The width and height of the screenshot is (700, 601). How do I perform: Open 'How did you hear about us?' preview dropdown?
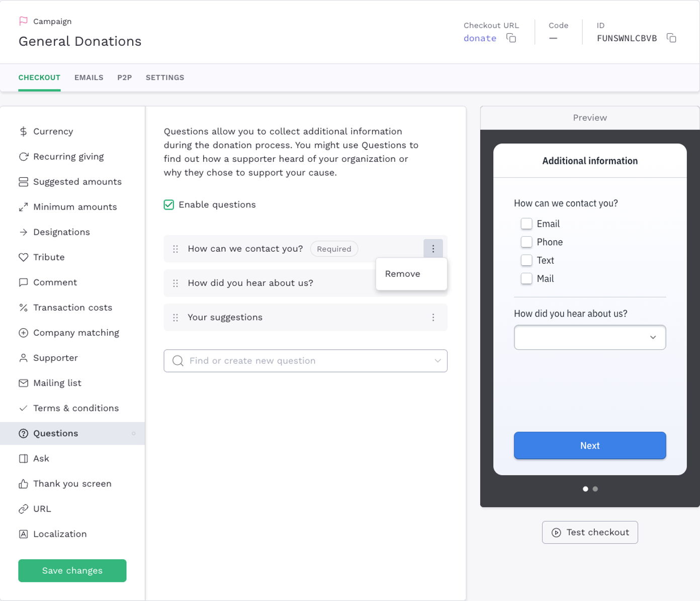coord(590,337)
